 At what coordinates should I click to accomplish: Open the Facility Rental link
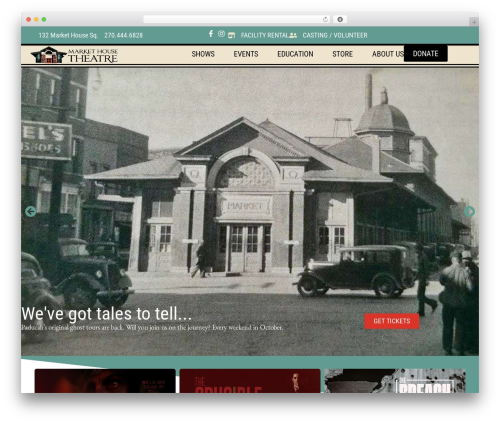(x=265, y=35)
